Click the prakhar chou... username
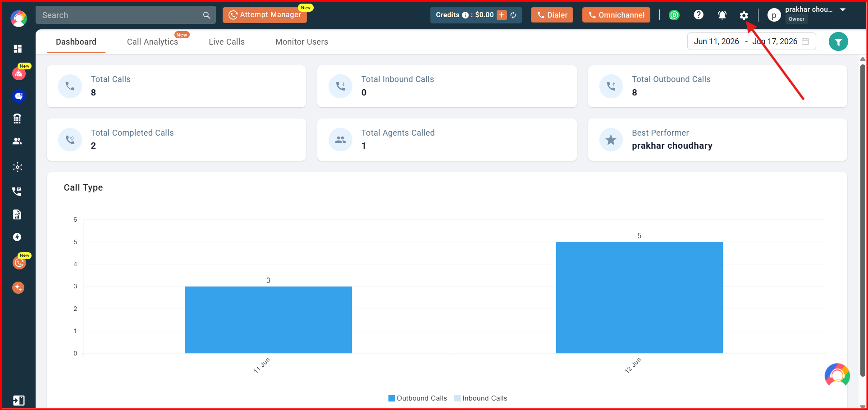The image size is (868, 410). click(x=809, y=9)
